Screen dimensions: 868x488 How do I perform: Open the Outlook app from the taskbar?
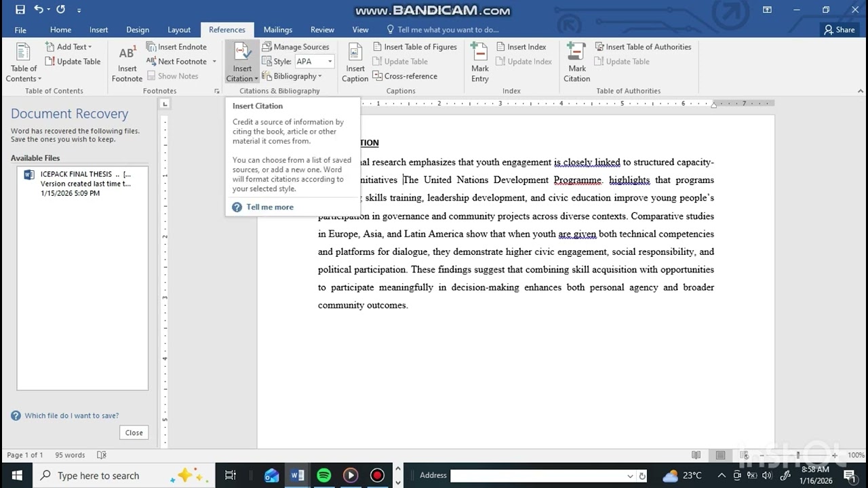[271, 475]
